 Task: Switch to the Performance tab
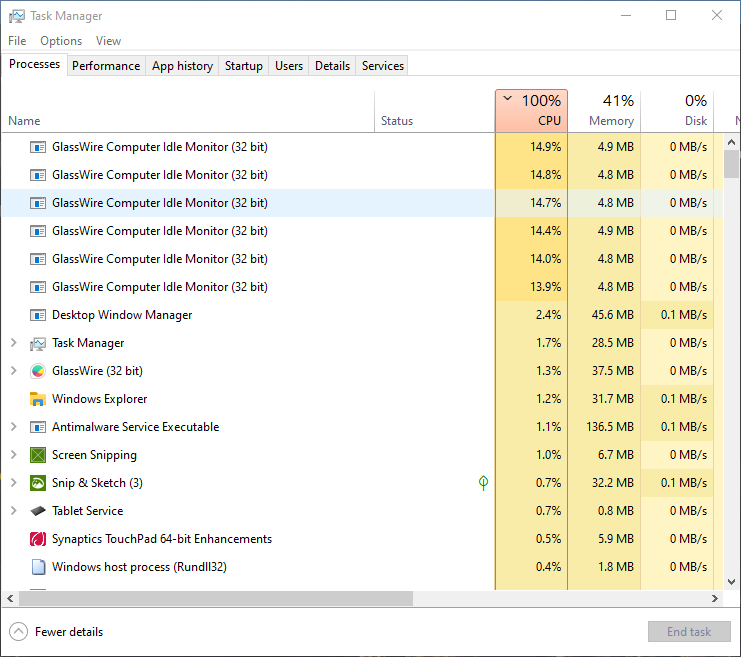(106, 66)
